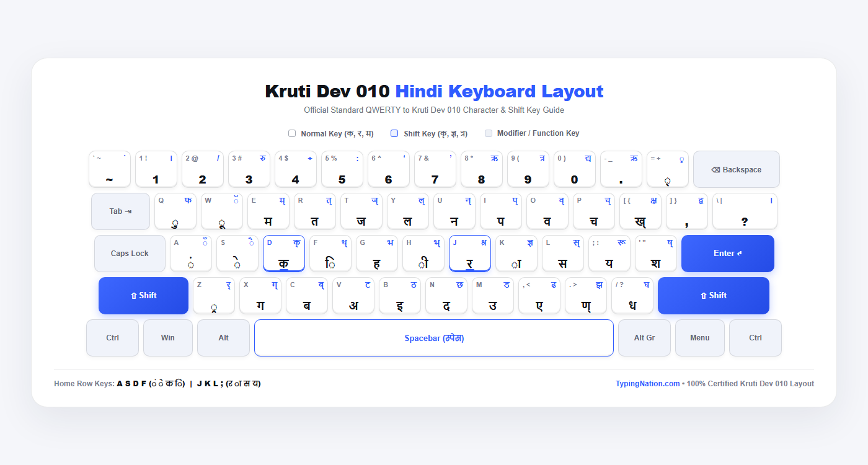Click the minus underscore key
The image size is (868, 465).
(x=621, y=169)
